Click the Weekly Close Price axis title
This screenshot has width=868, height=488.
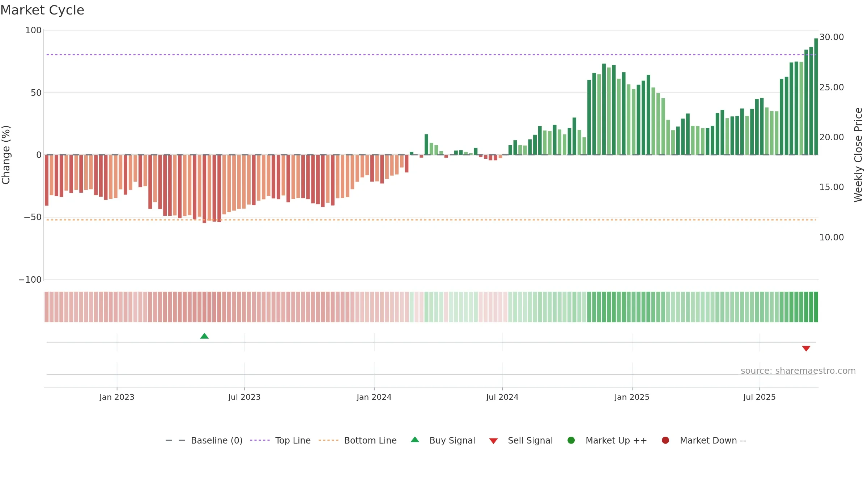coord(858,155)
